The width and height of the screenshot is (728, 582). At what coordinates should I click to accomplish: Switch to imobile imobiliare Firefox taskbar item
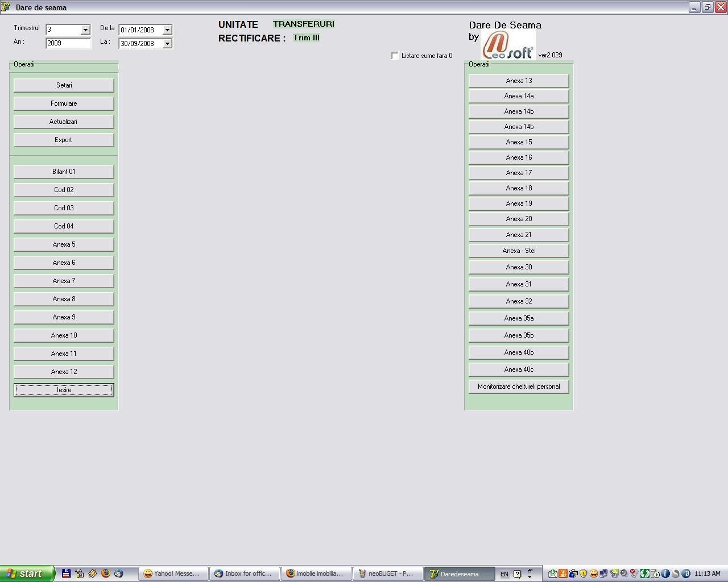click(x=316, y=573)
